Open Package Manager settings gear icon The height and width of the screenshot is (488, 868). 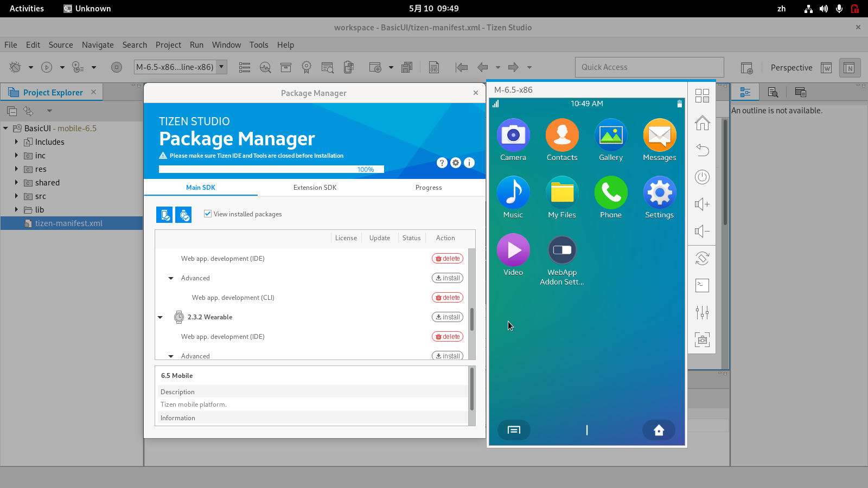[x=456, y=163]
